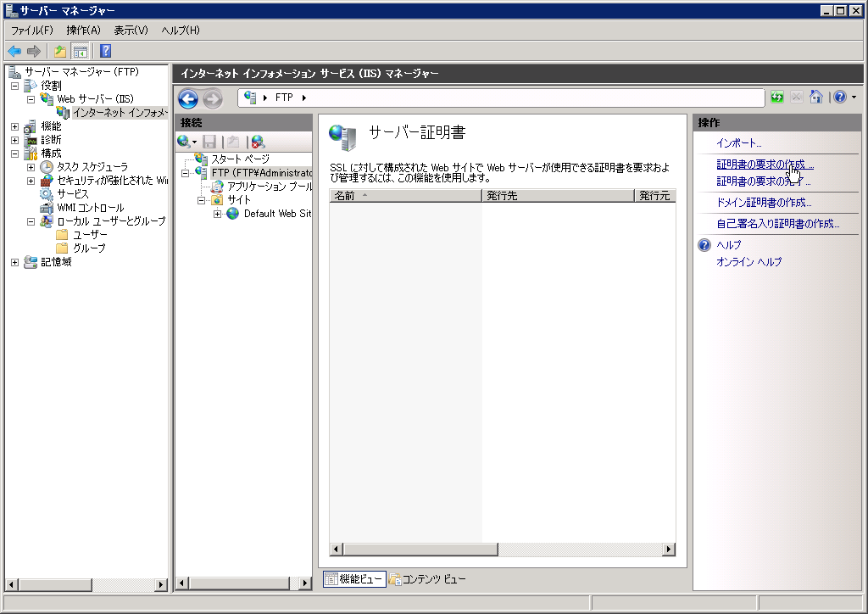Click the green refresh page icon
Viewport: 868px width, 614px height.
pyautogui.click(x=776, y=98)
